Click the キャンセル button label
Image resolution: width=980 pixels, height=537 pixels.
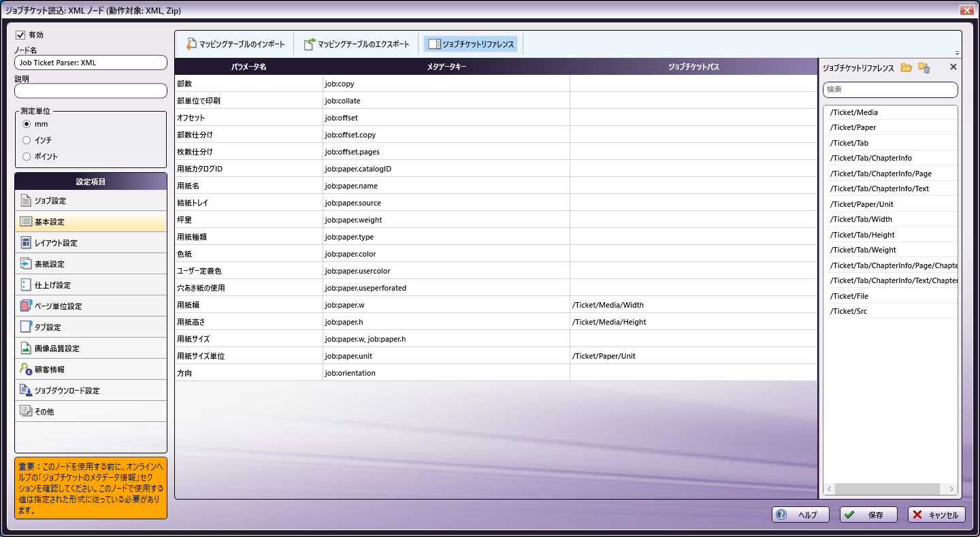tap(944, 515)
